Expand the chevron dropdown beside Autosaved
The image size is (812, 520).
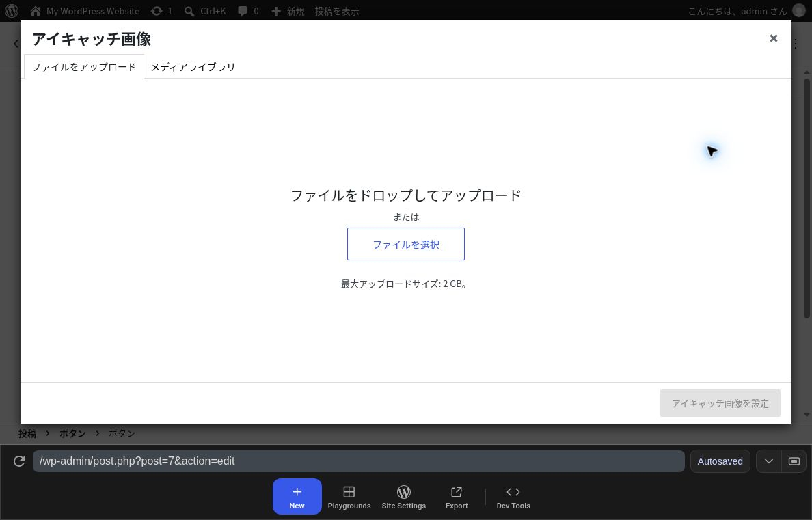768,461
